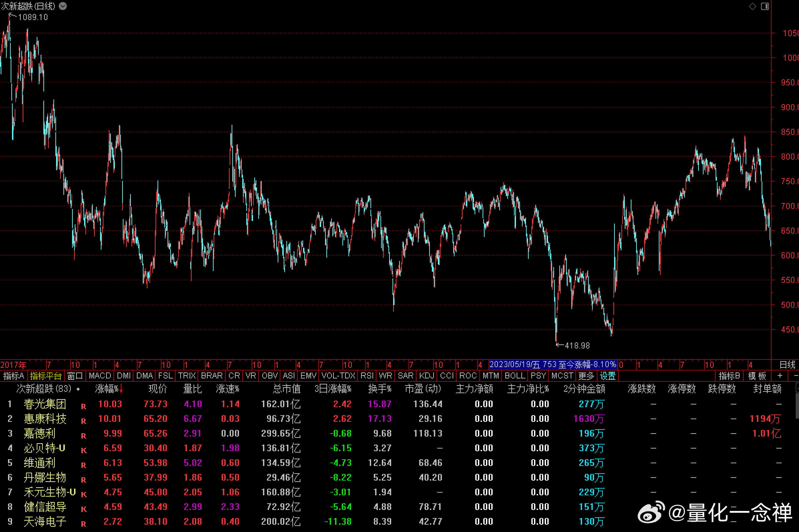Image resolution: width=799 pixels, height=532 pixels.
Task: Select 指标平台 tab
Action: pyautogui.click(x=45, y=375)
